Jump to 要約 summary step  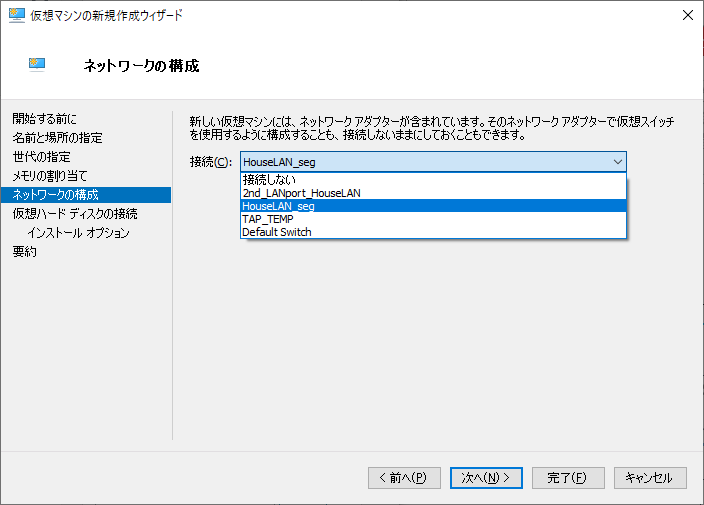click(25, 252)
